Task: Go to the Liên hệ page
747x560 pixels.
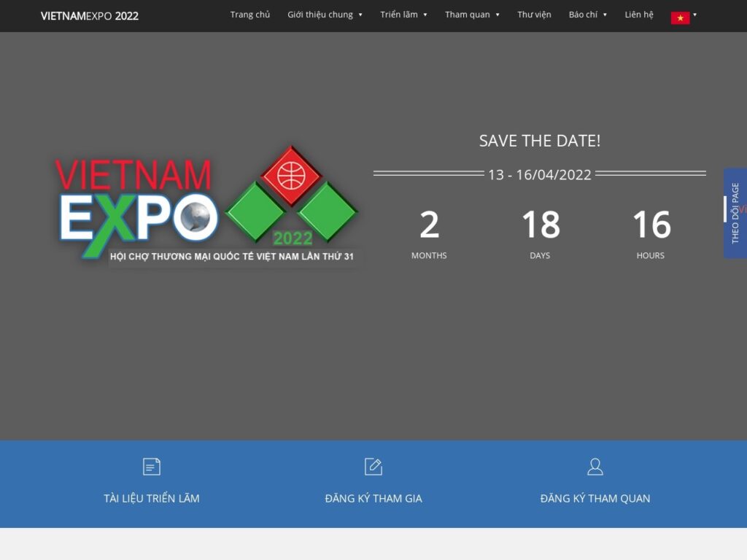Action: [639, 15]
